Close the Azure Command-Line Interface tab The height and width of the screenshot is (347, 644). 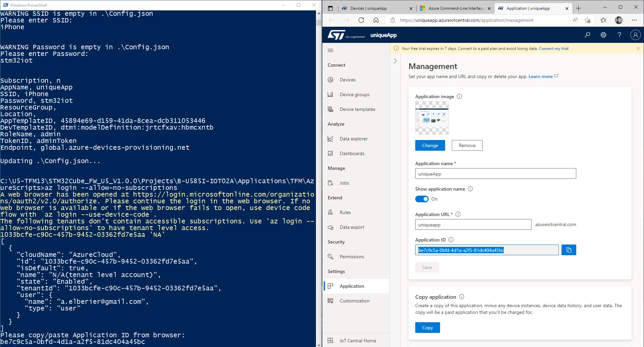489,8
